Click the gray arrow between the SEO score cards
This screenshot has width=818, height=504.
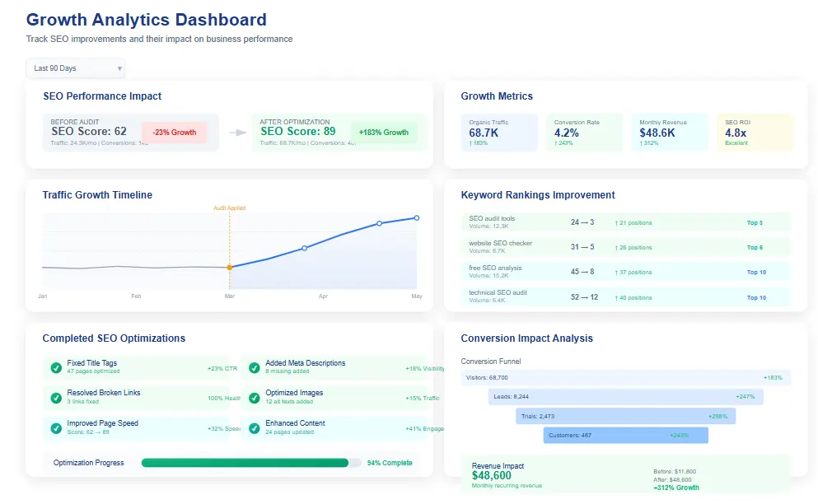tap(237, 132)
